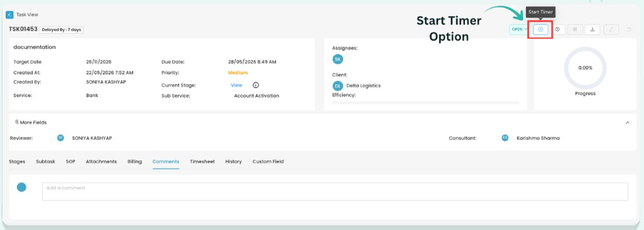Click the Delayed By : 7 days badge

coord(62,30)
